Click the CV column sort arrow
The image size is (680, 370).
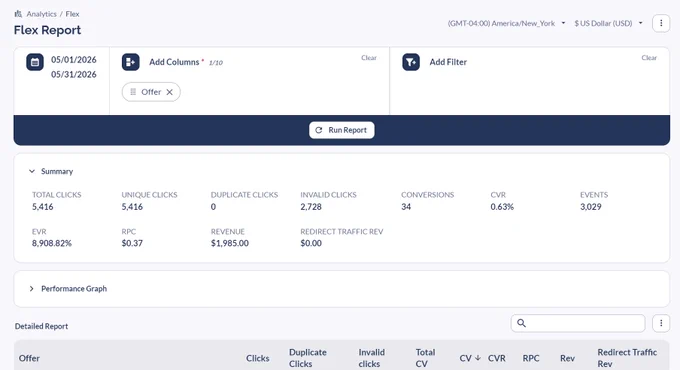[477, 358]
